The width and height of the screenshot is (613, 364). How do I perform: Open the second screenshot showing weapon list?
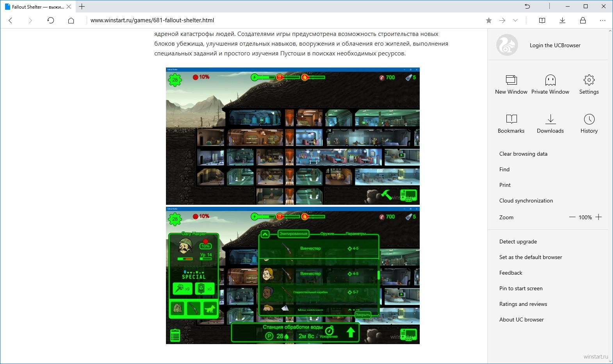click(293, 275)
